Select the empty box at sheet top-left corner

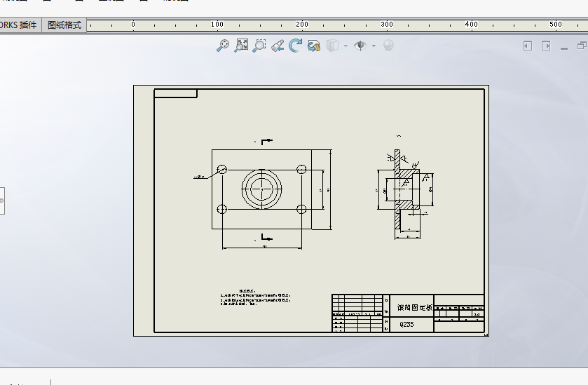coord(175,93)
